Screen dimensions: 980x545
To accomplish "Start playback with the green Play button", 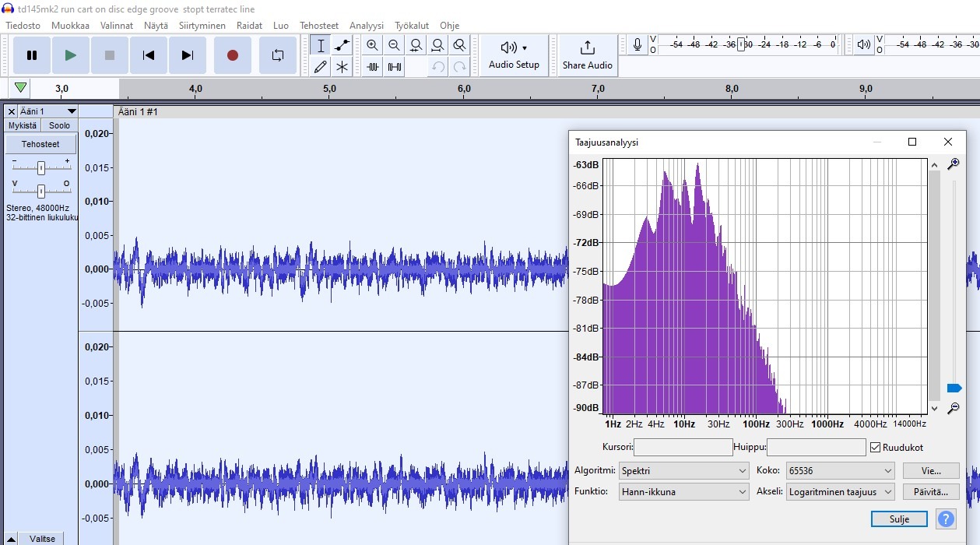I will [71, 55].
